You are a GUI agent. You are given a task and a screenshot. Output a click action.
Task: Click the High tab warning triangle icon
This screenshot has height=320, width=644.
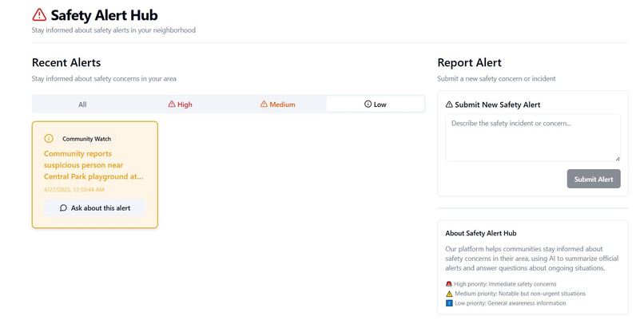coord(172,105)
